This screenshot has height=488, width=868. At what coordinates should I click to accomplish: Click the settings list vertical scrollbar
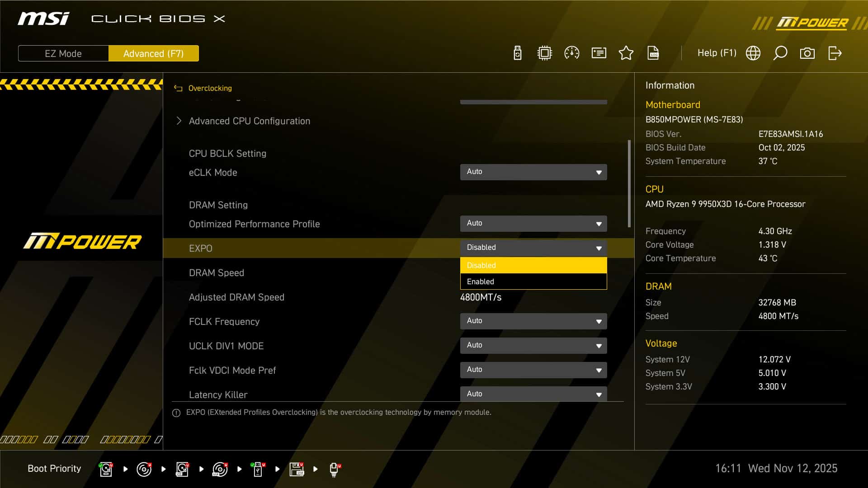click(x=629, y=183)
